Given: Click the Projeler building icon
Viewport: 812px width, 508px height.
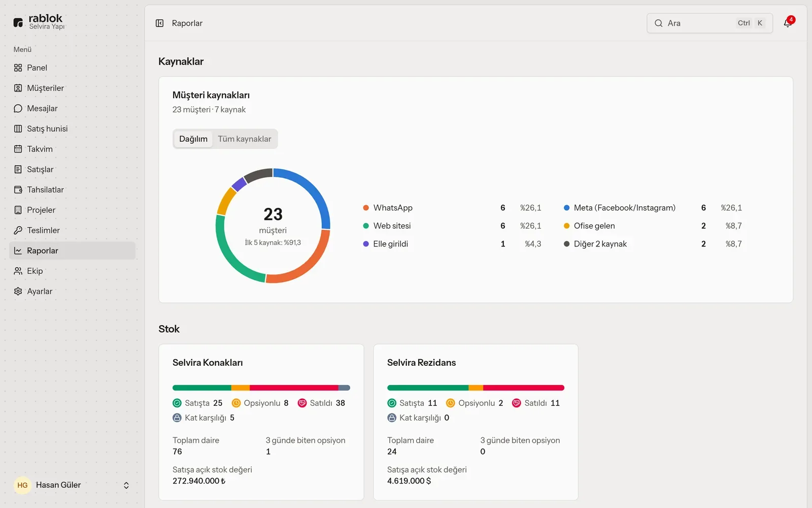Looking at the screenshot, I should 18,210.
